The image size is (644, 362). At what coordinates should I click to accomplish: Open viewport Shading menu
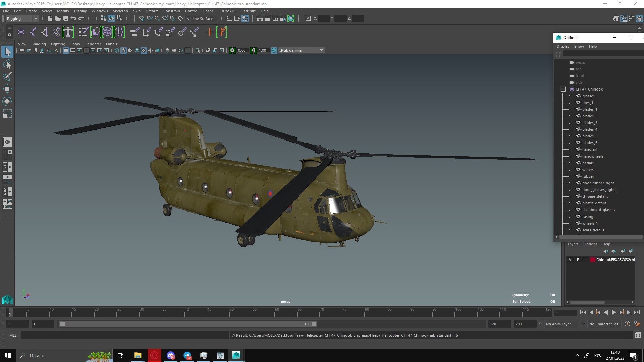[x=39, y=44]
